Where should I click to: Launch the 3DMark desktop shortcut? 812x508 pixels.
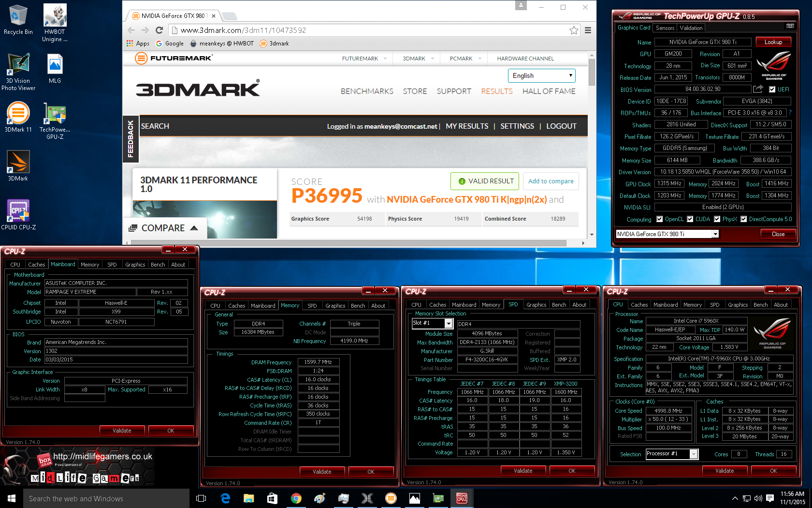pos(18,165)
